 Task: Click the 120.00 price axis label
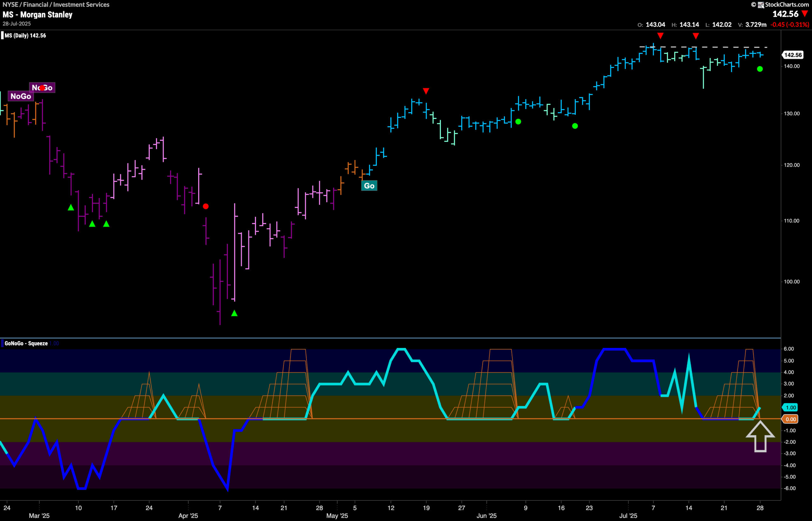(792, 165)
